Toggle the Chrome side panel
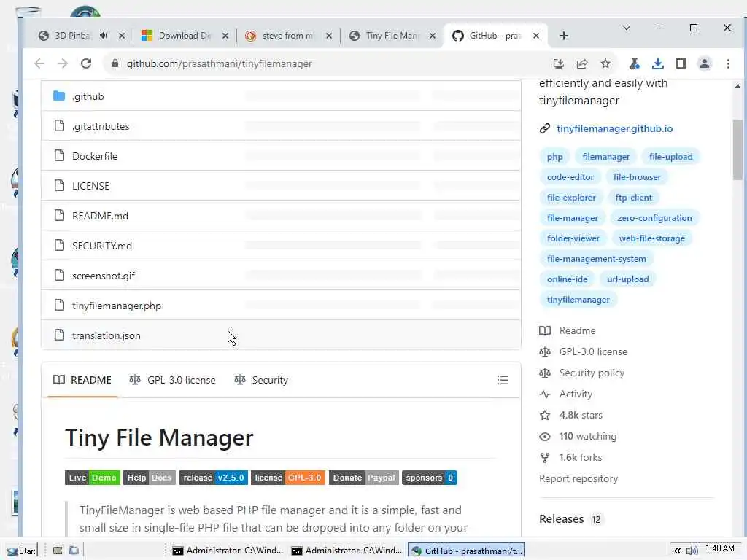 pyautogui.click(x=681, y=63)
